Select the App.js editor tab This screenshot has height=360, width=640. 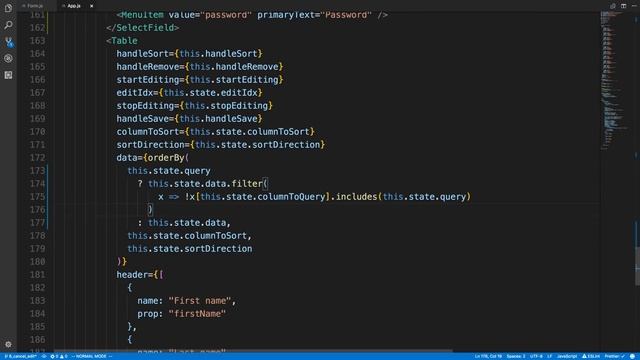tap(74, 6)
